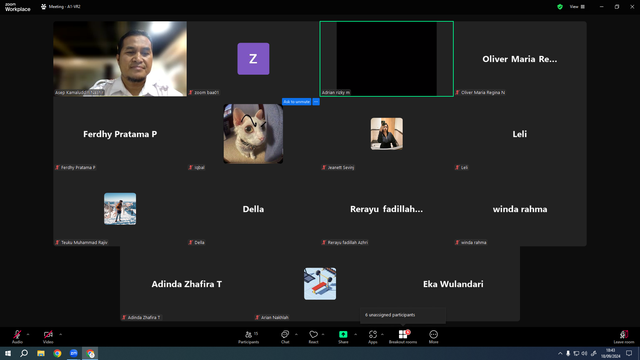
Task: Open Zoom Apps from the toolbar
Action: [373, 337]
